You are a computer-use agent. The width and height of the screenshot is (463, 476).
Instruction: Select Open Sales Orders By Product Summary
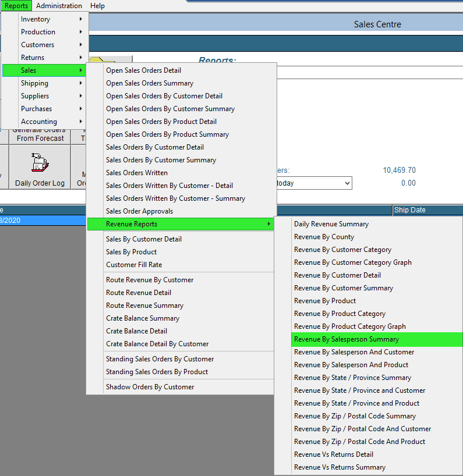point(182,134)
